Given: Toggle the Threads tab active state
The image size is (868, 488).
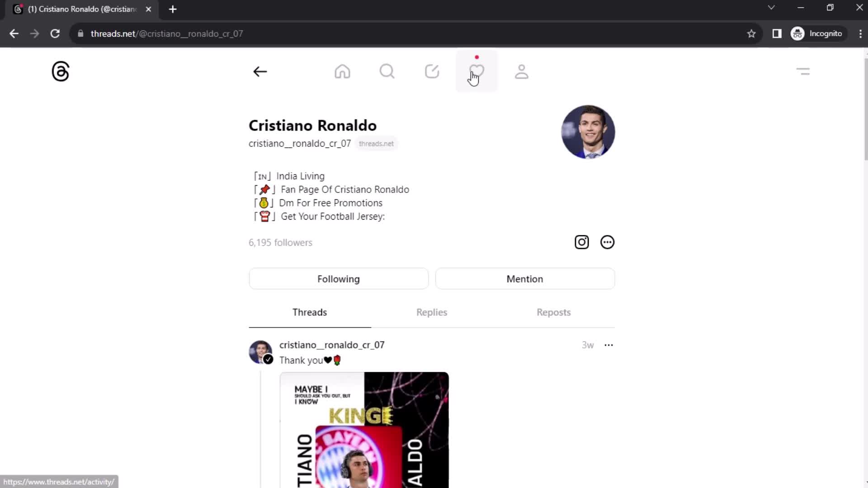Looking at the screenshot, I should [309, 312].
